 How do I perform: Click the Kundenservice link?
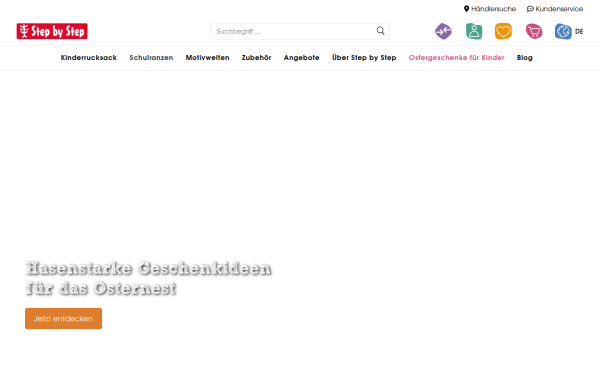pos(559,9)
